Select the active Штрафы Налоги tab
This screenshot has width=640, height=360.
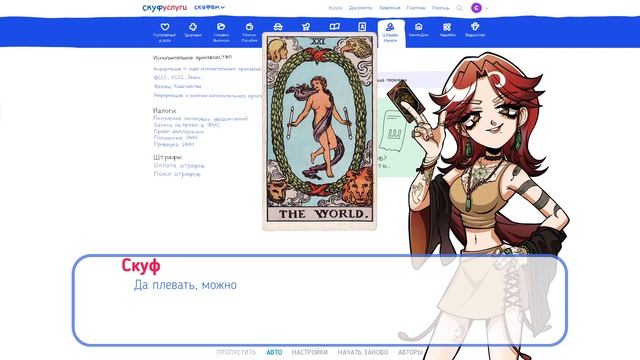(391, 33)
